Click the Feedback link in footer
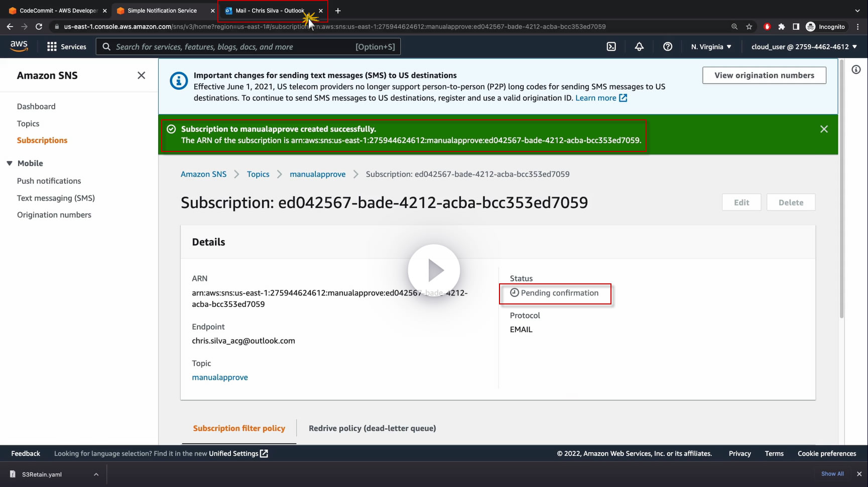868x487 pixels. pos(26,453)
